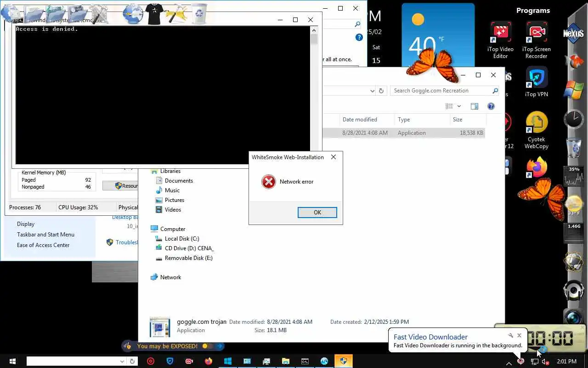Click the recycle bin icon in the top dock
The image size is (588, 368).
click(199, 14)
